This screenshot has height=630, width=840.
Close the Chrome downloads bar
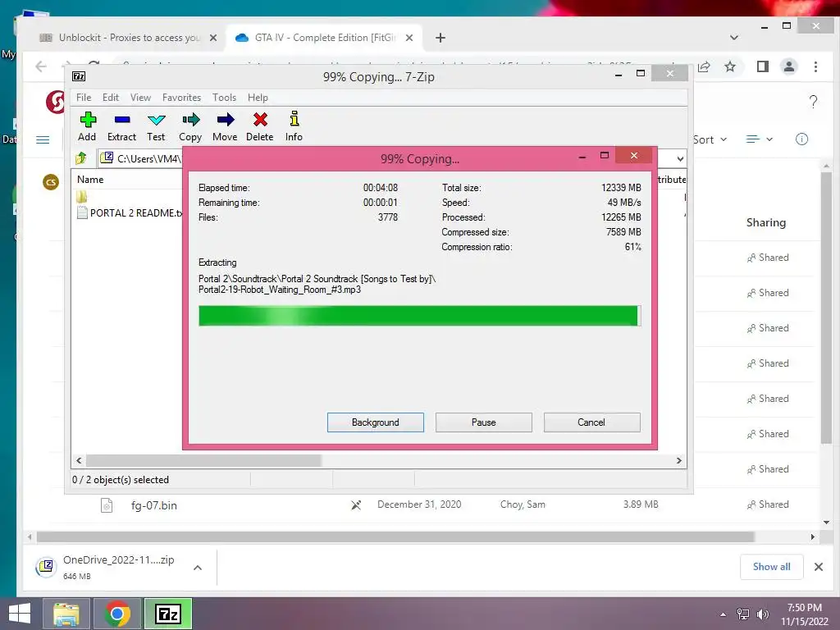(819, 567)
